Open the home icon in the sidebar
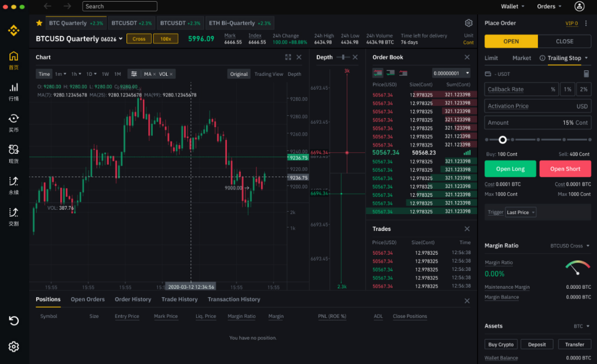This screenshot has height=364, width=597. tap(14, 56)
